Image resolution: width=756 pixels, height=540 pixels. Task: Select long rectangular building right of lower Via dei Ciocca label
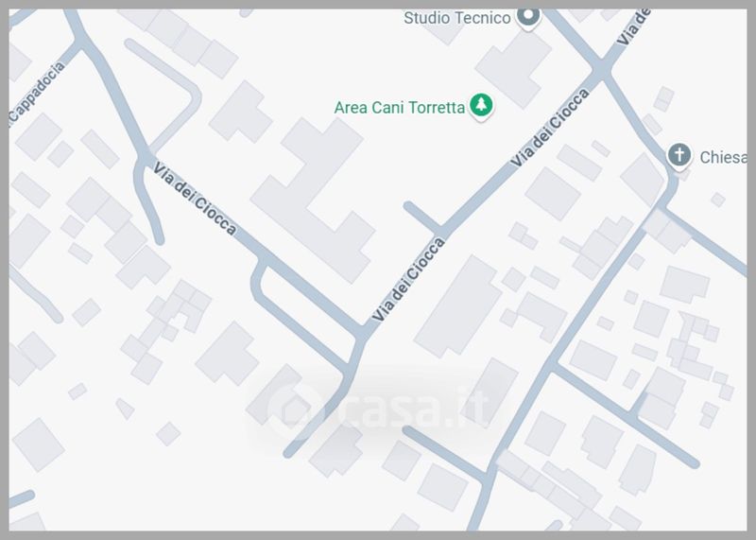click(458, 307)
